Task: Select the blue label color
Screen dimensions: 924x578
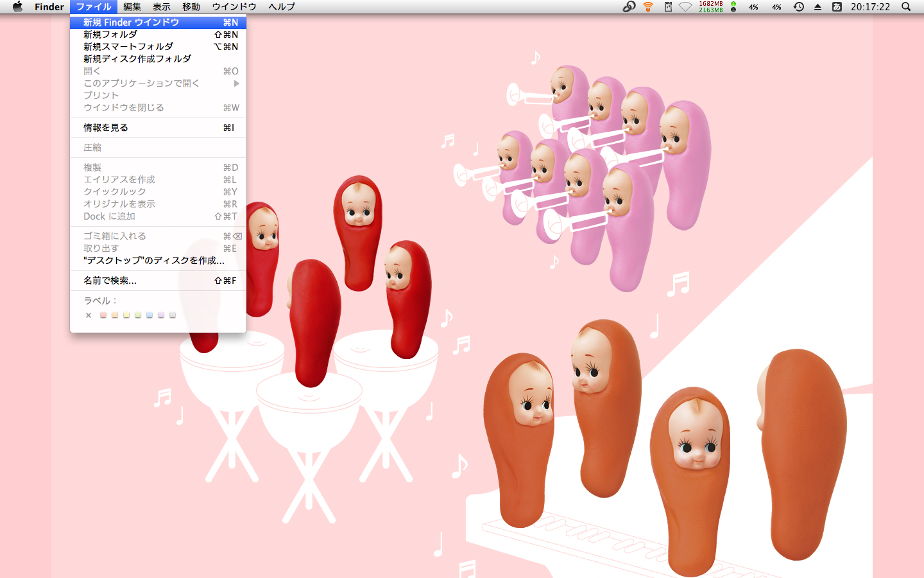Action: point(150,315)
